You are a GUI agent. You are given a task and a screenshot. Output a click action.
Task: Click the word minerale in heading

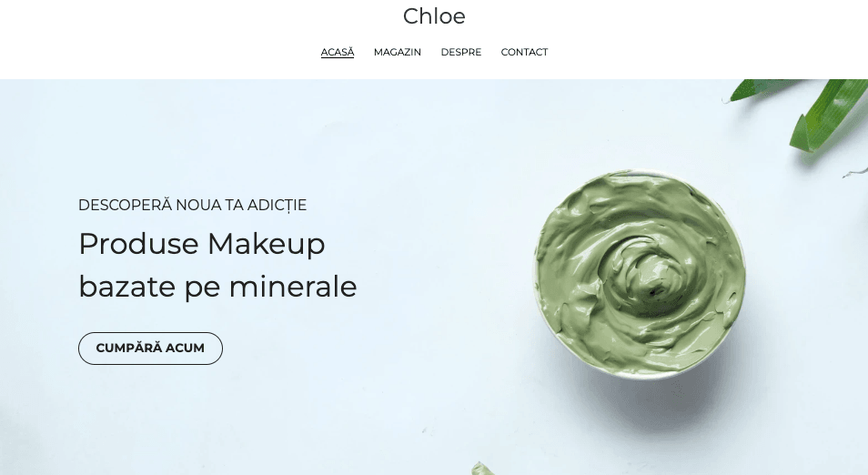tap(293, 287)
